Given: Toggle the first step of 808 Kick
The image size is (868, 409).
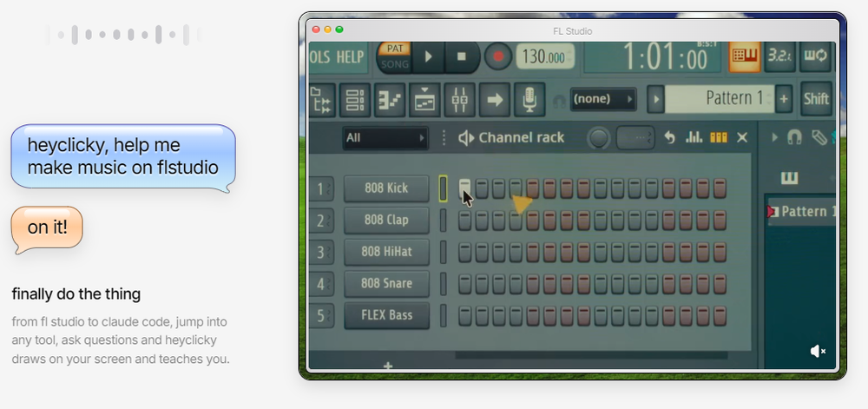Looking at the screenshot, I should coord(465,188).
